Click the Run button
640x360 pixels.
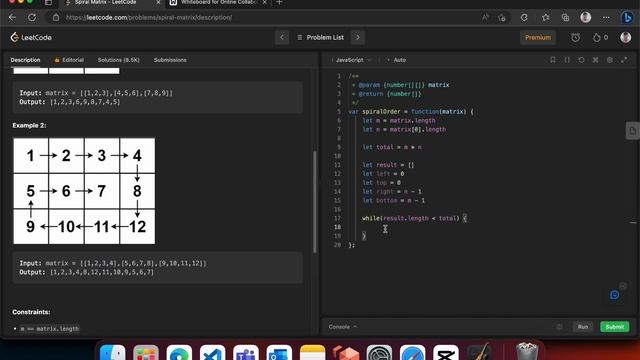point(583,327)
